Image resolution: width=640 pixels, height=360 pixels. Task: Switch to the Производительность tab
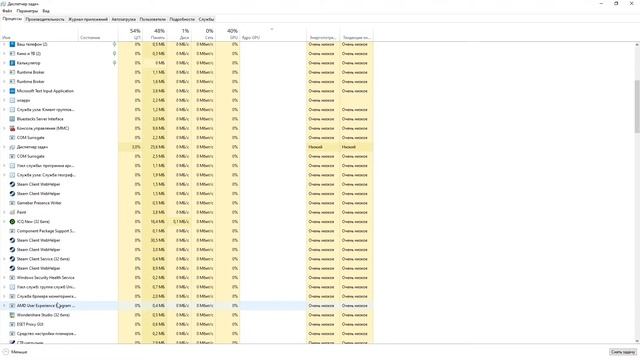click(x=45, y=19)
